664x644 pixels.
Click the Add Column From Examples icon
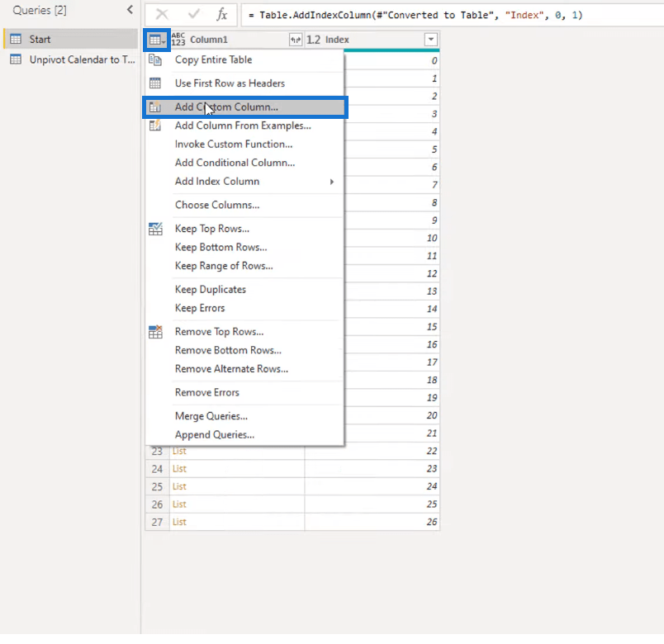coord(155,125)
